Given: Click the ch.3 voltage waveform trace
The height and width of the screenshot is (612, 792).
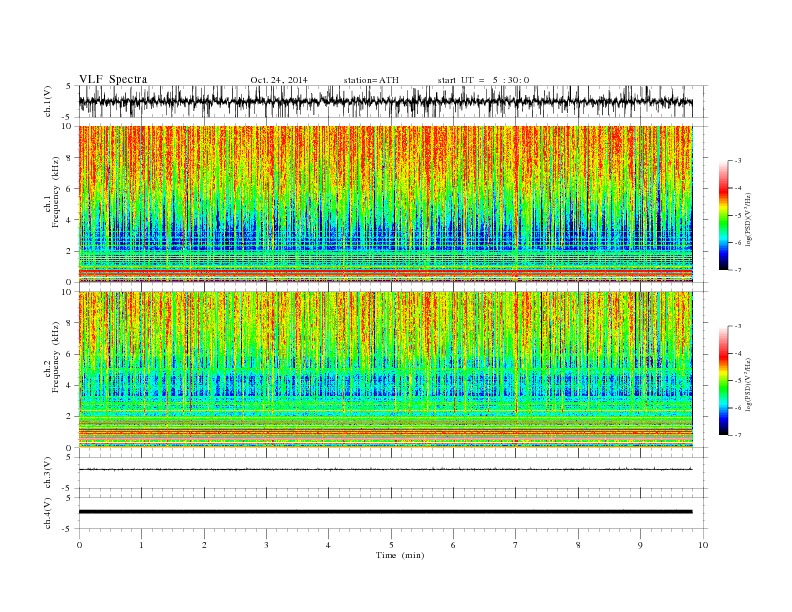Looking at the screenshot, I should pos(386,470).
